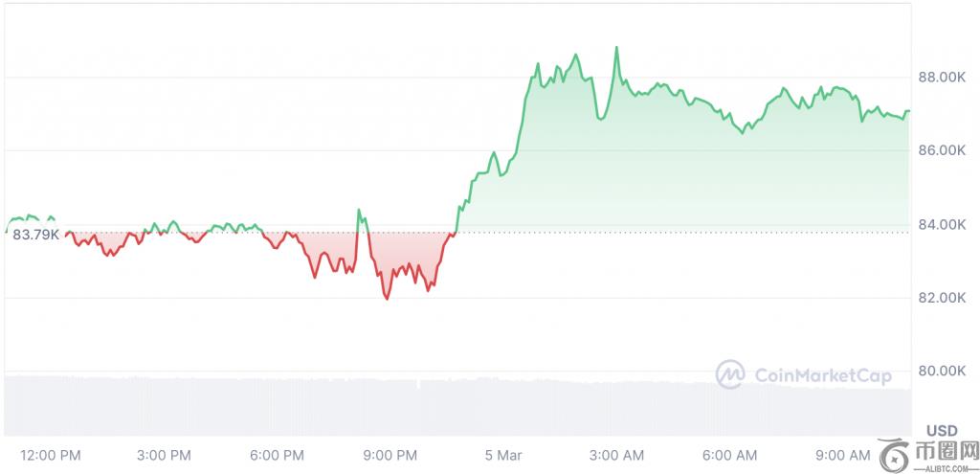Select the 6:00 AM time axis label
Image resolution: width=980 pixels, height=474 pixels.
(729, 453)
